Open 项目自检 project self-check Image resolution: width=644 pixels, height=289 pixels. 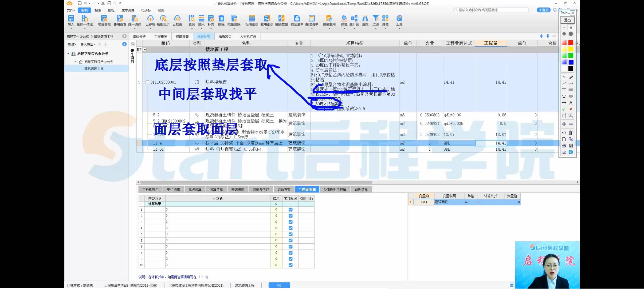tap(104, 21)
